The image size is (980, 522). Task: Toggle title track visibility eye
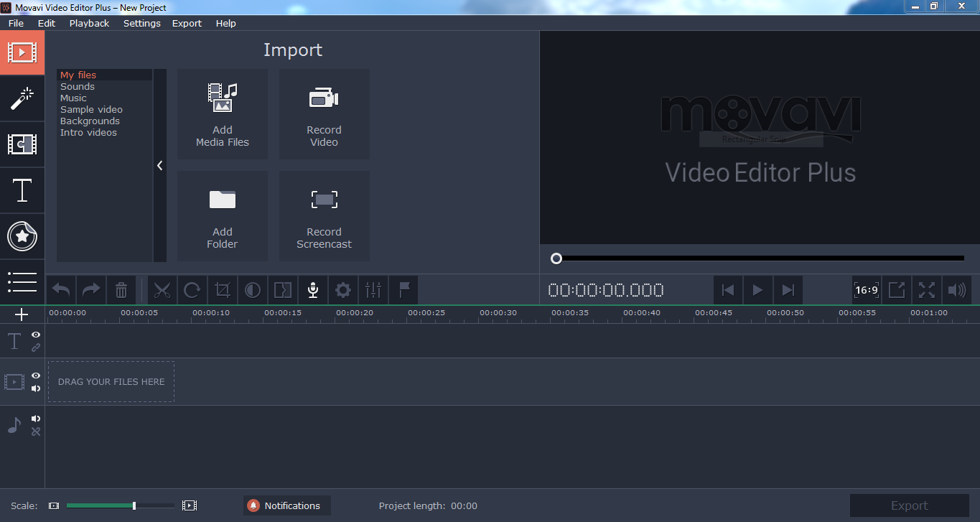36,335
